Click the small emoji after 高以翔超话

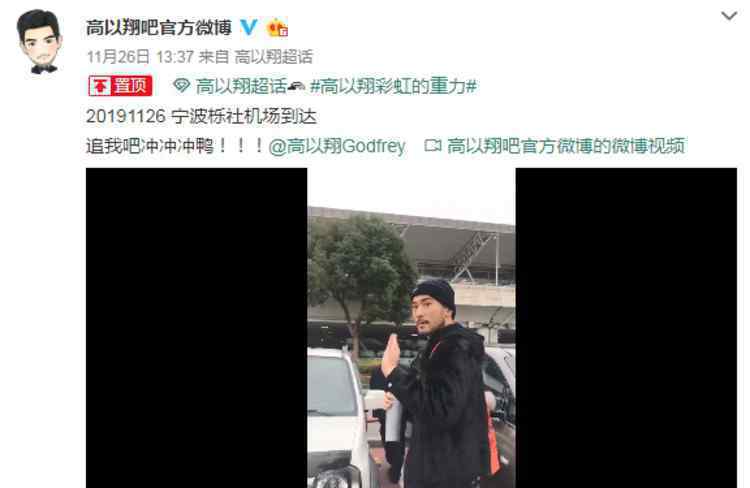(x=297, y=86)
